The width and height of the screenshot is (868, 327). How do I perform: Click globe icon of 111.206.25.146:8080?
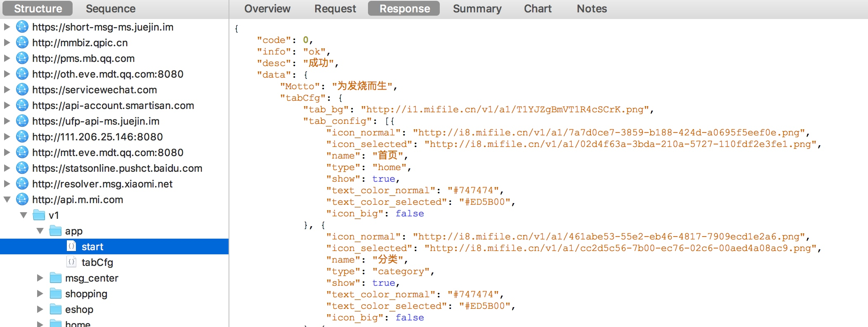point(22,137)
